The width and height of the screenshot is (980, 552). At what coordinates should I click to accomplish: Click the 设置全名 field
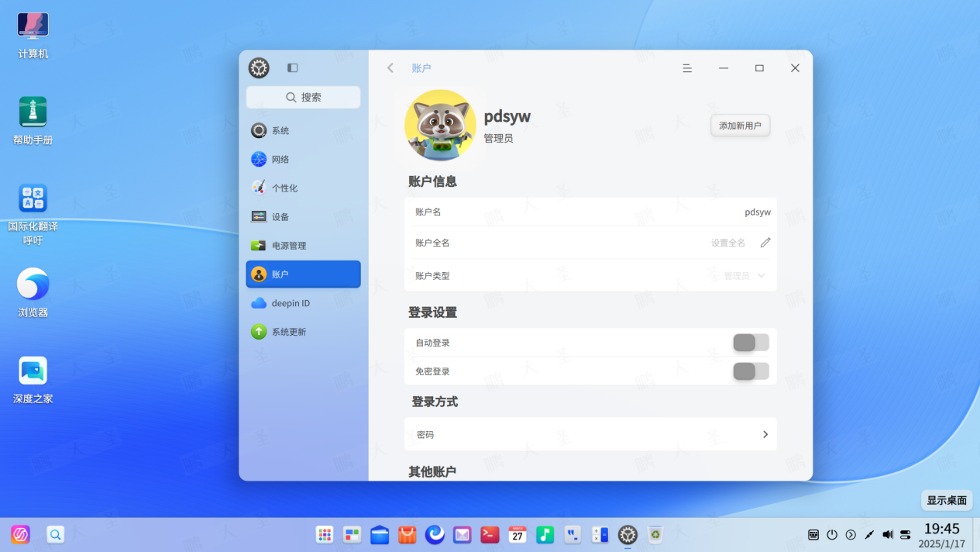click(728, 243)
